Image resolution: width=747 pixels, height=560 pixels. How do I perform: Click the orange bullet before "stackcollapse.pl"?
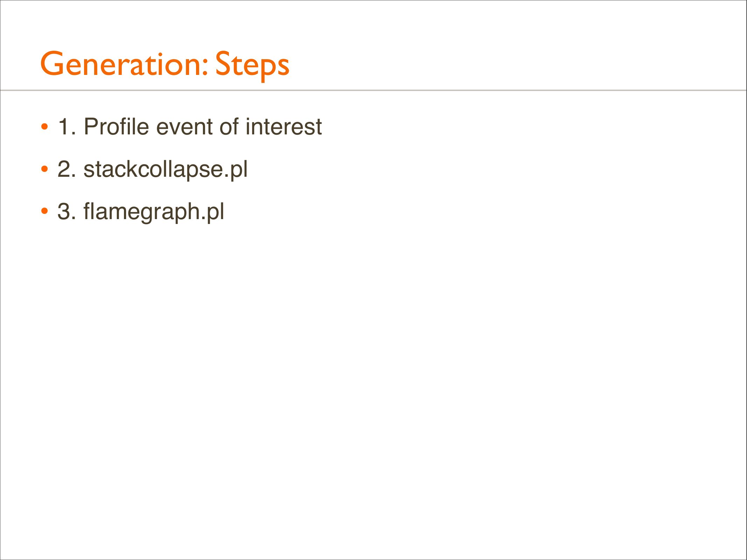point(44,169)
